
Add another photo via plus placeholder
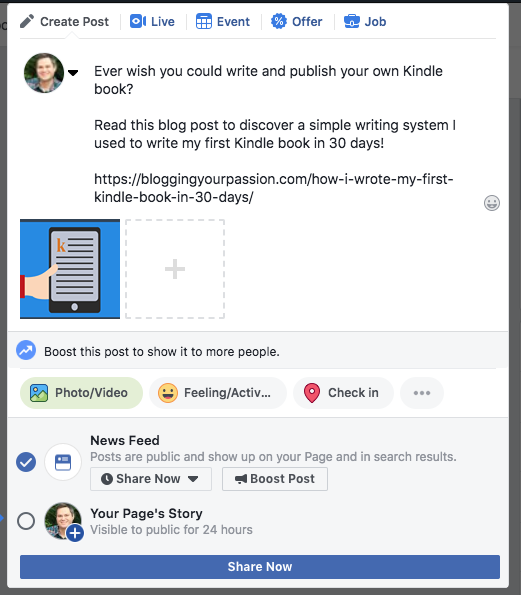(175, 269)
